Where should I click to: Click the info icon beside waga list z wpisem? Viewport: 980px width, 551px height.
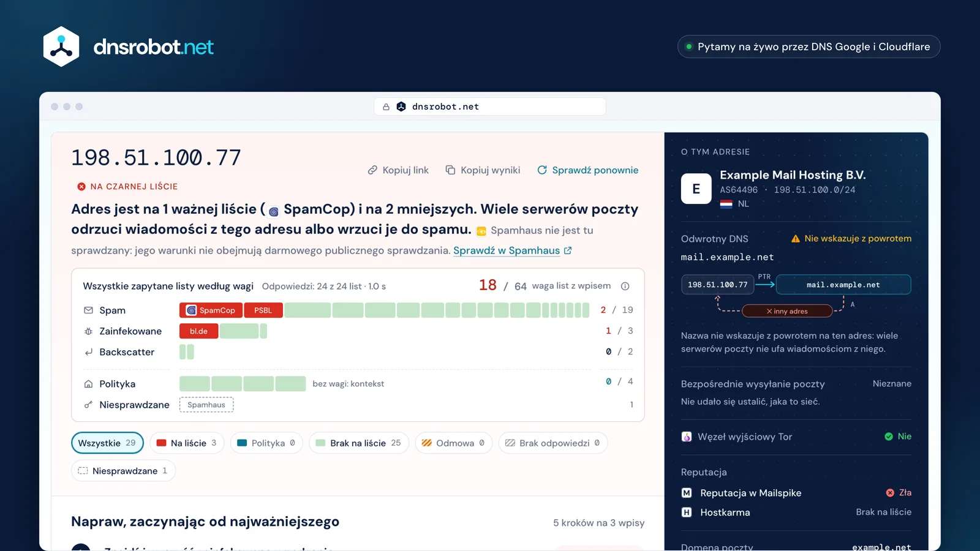tap(625, 286)
